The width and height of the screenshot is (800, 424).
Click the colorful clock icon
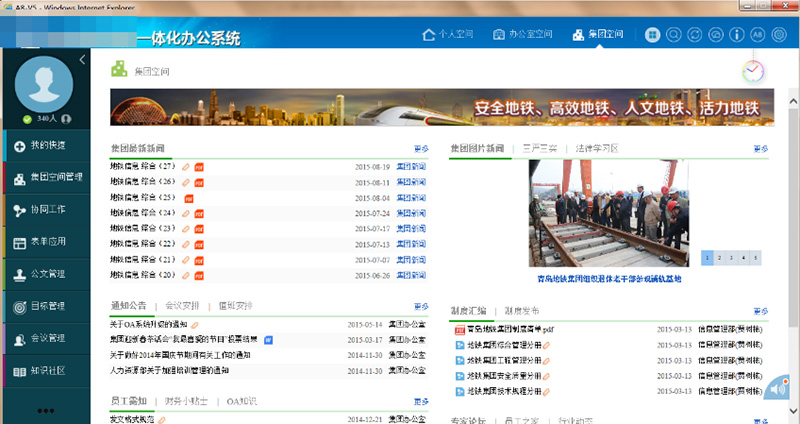(753, 71)
